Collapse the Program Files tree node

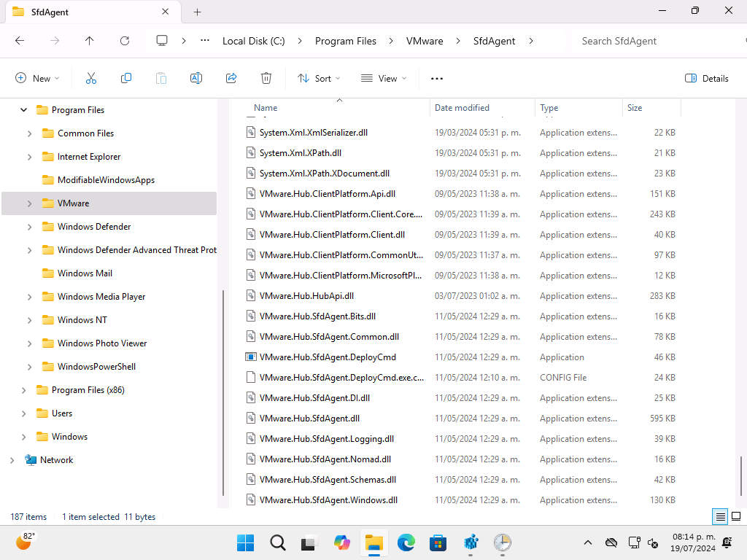23,110
